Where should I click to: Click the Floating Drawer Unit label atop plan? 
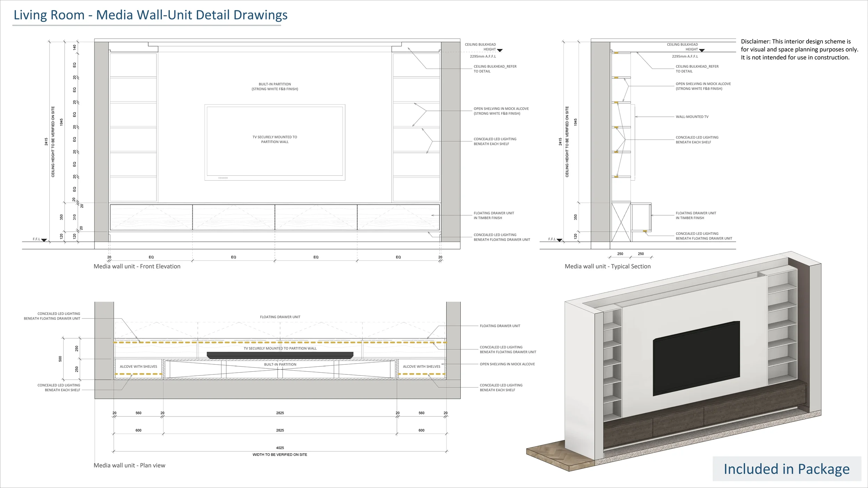[x=280, y=317]
